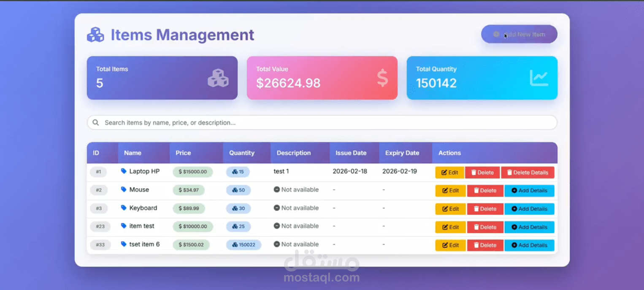Click the boxes icon on Total Items card
Viewport: 644px width, 290px height.
click(218, 78)
